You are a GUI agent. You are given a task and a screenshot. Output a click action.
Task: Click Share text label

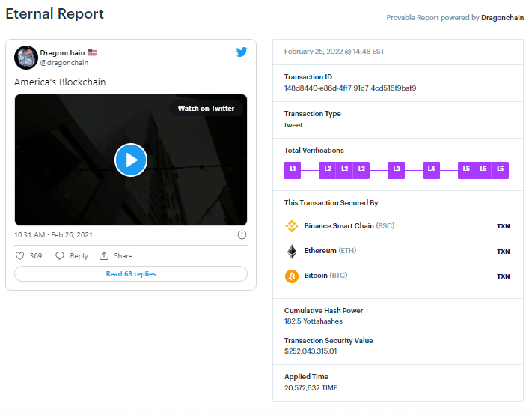click(123, 255)
